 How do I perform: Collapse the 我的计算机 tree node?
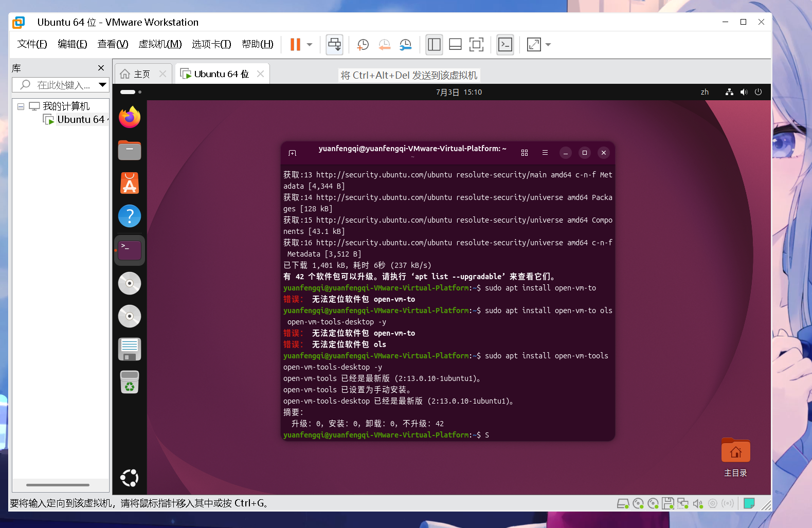pyautogui.click(x=21, y=106)
